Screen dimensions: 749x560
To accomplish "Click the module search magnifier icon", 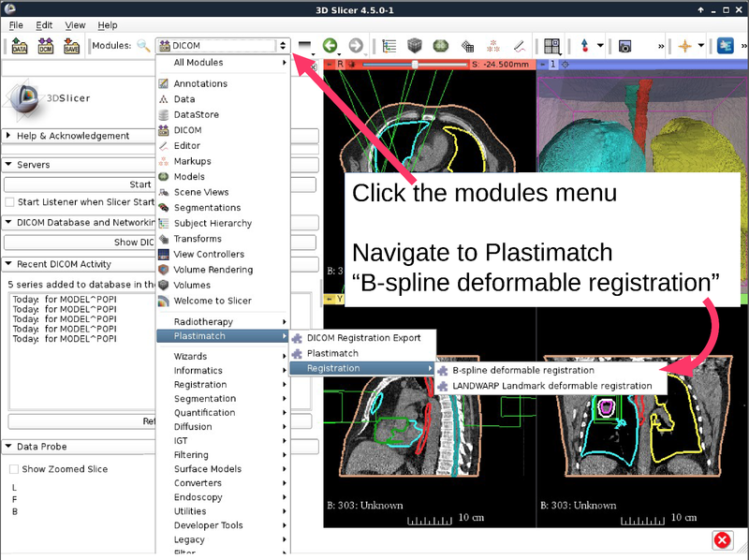I will pyautogui.click(x=143, y=45).
